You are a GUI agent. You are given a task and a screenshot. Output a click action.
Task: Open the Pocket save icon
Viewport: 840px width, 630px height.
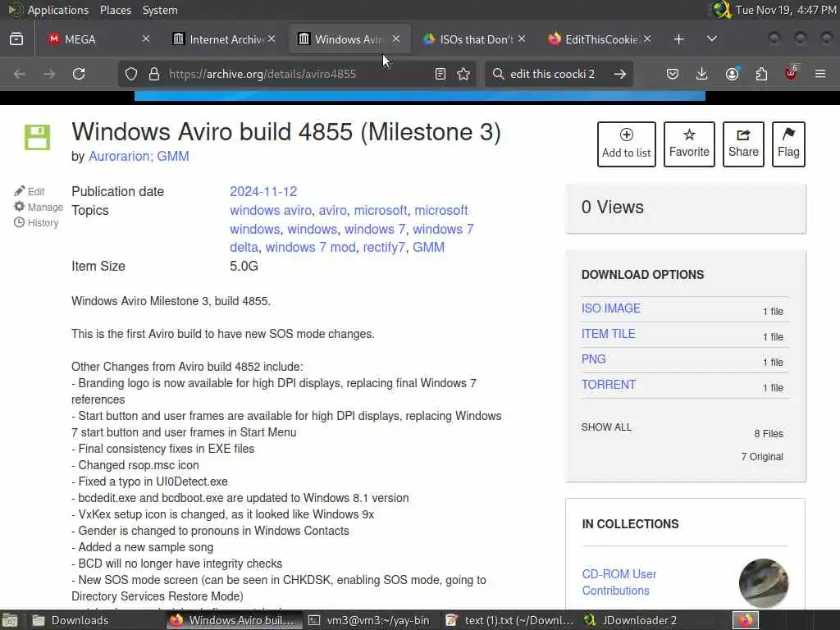pos(673,74)
